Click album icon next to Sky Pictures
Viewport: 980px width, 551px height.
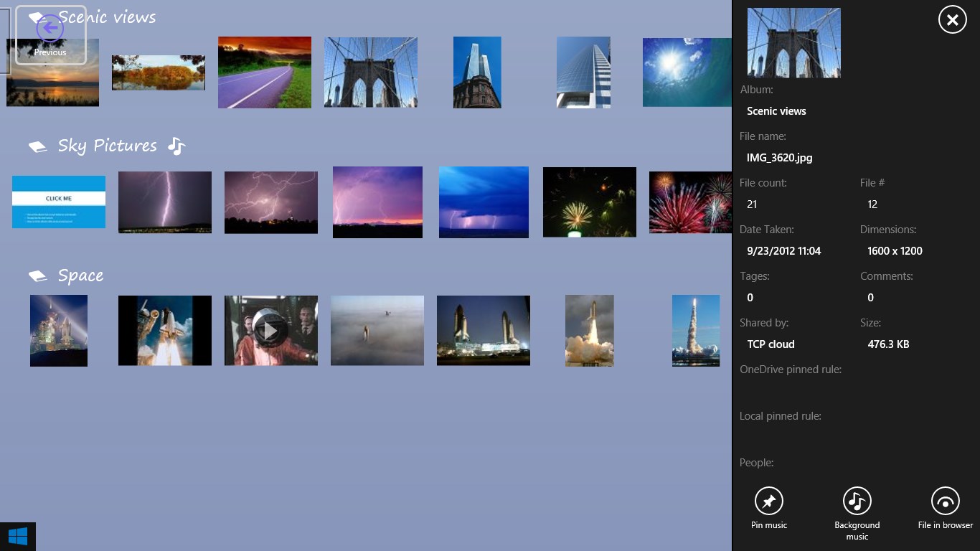tap(37, 146)
